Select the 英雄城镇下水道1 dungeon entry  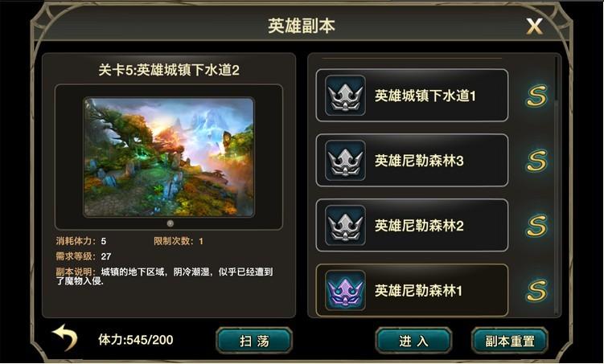[x=412, y=96]
